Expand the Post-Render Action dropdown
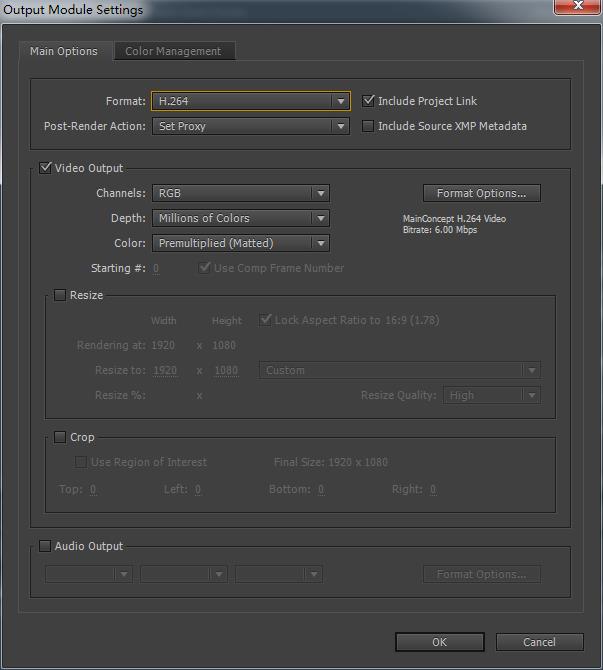This screenshot has width=603, height=670. tap(250, 127)
